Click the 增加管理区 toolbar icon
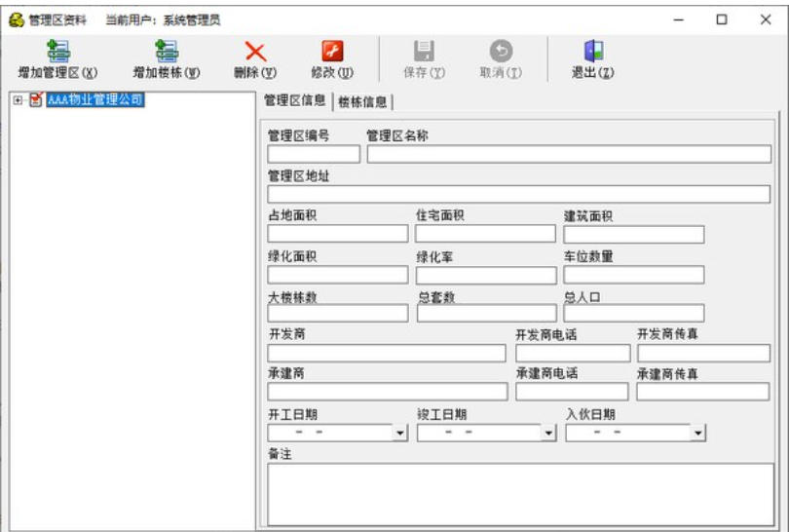Screen dimensions: 789x532 (x=57, y=52)
